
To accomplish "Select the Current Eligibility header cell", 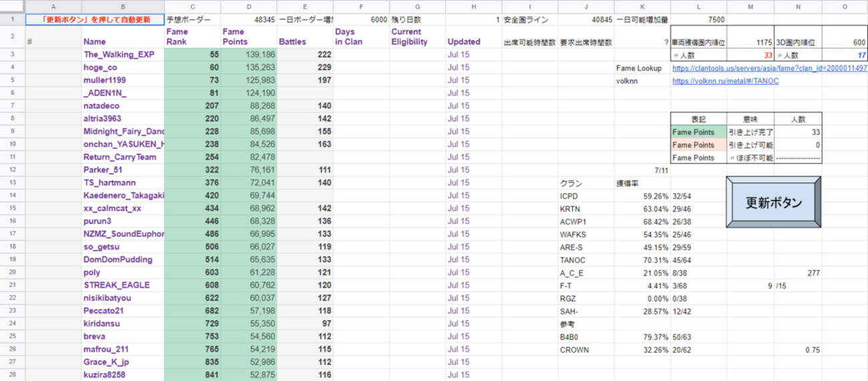I will (x=417, y=37).
